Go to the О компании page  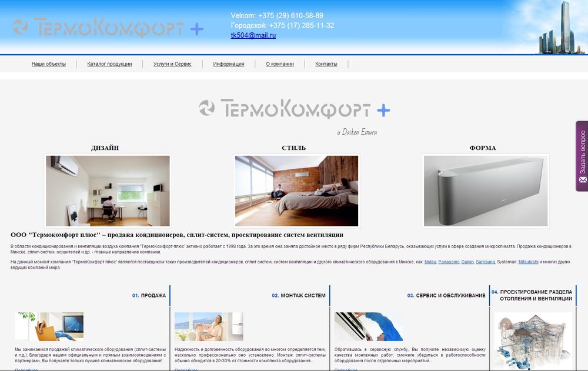(x=280, y=64)
